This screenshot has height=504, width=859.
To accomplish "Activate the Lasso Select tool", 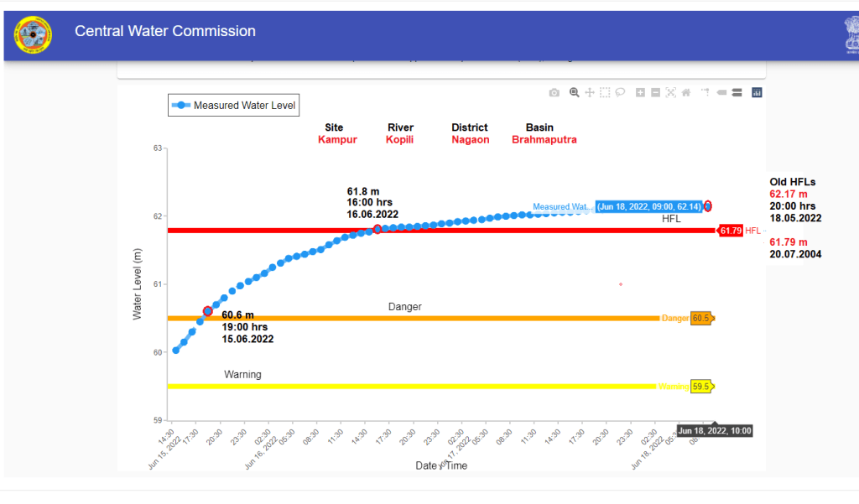I will (x=620, y=93).
